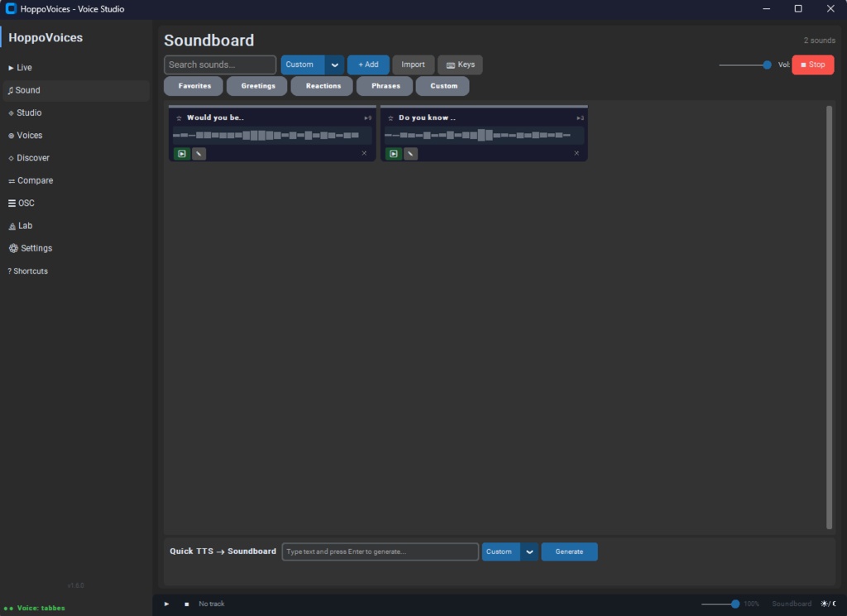Remove the 'Do you know ..' sound card

(x=577, y=153)
